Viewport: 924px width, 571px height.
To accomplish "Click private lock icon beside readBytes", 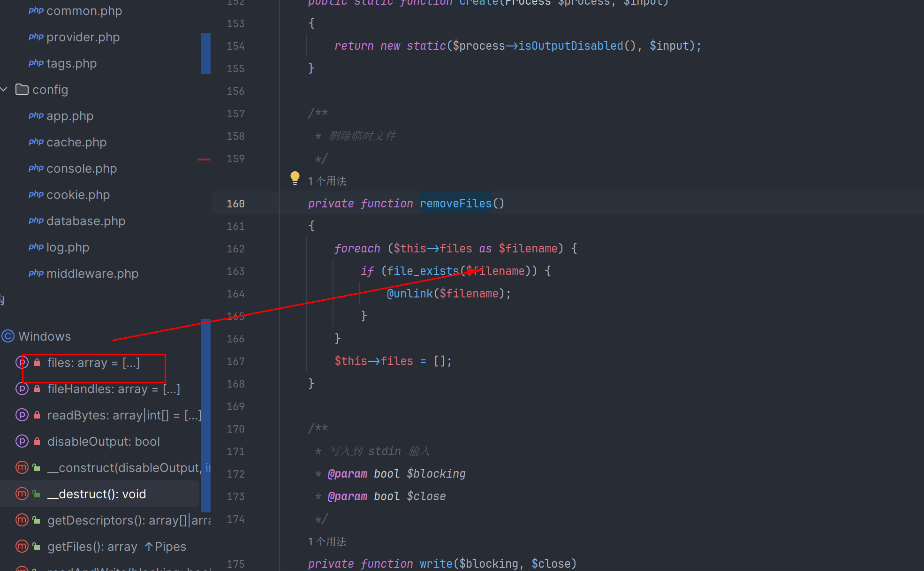I will (37, 415).
